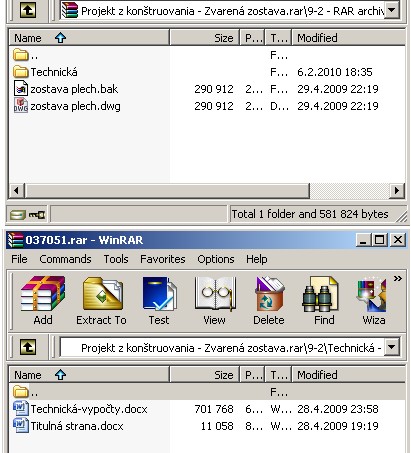Go up one level in 037051.rar window
This screenshot has width=411, height=453.
tap(28, 347)
